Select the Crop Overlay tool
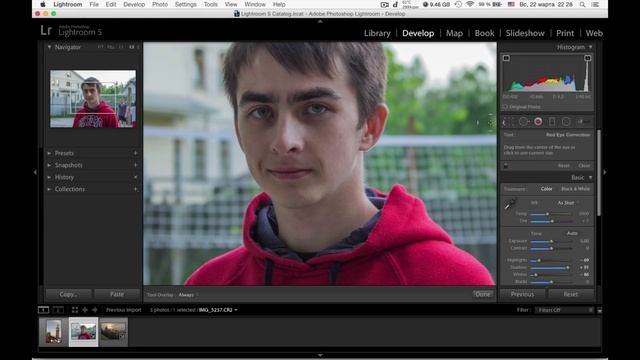 tap(509, 122)
